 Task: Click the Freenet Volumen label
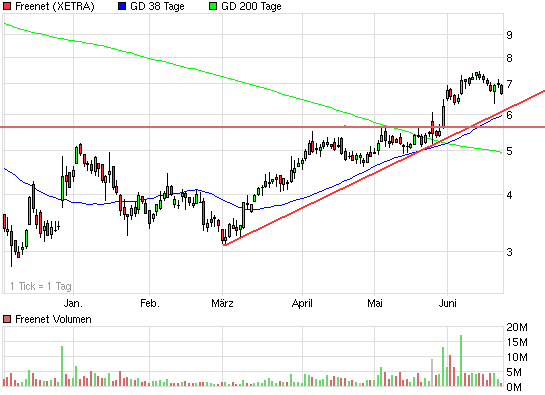coord(53,319)
